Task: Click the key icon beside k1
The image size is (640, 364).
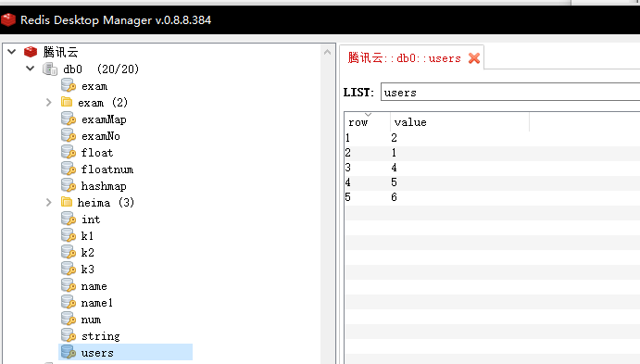Action: [69, 236]
